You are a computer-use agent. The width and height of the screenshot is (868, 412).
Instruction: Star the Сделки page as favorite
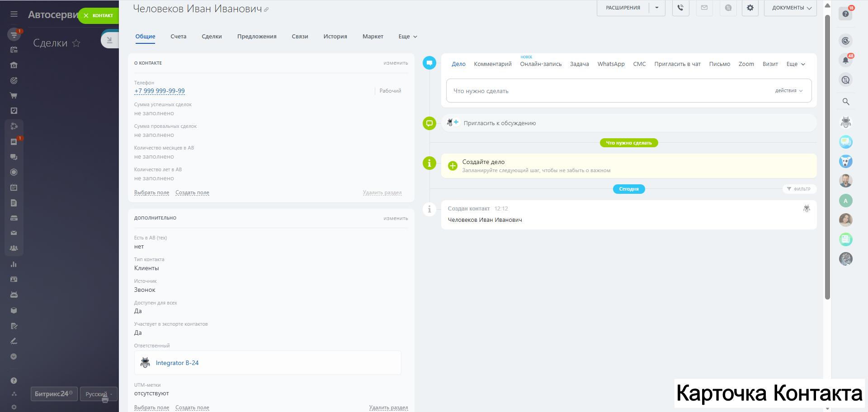point(76,43)
